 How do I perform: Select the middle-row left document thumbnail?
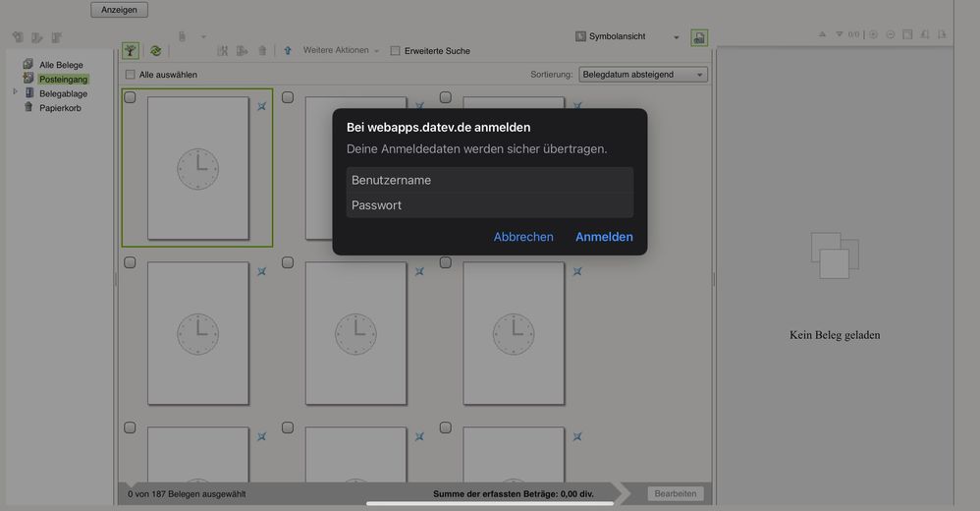(x=198, y=333)
